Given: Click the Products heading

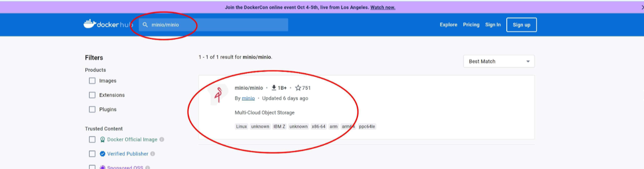Looking at the screenshot, I should [x=96, y=70].
